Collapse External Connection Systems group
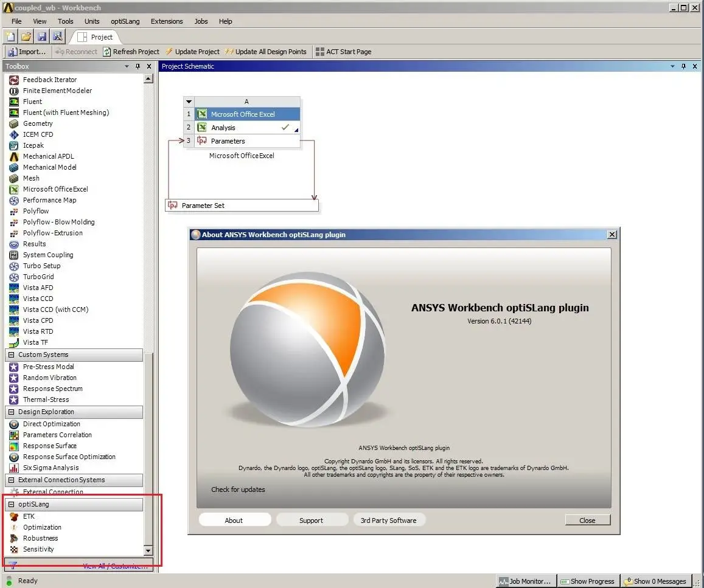The width and height of the screenshot is (704, 588). point(11,480)
